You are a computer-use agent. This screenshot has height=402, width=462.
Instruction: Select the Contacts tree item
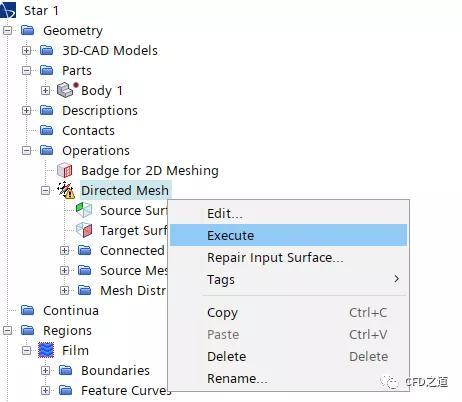pyautogui.click(x=88, y=130)
